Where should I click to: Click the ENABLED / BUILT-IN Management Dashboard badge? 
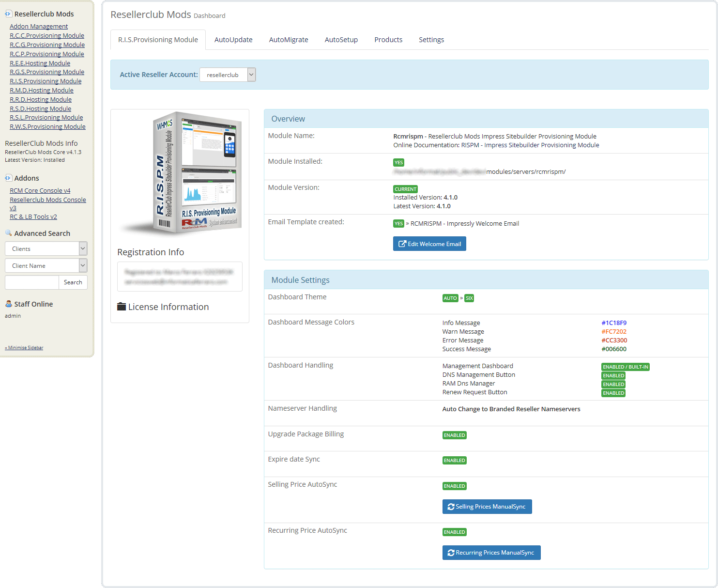[626, 367]
